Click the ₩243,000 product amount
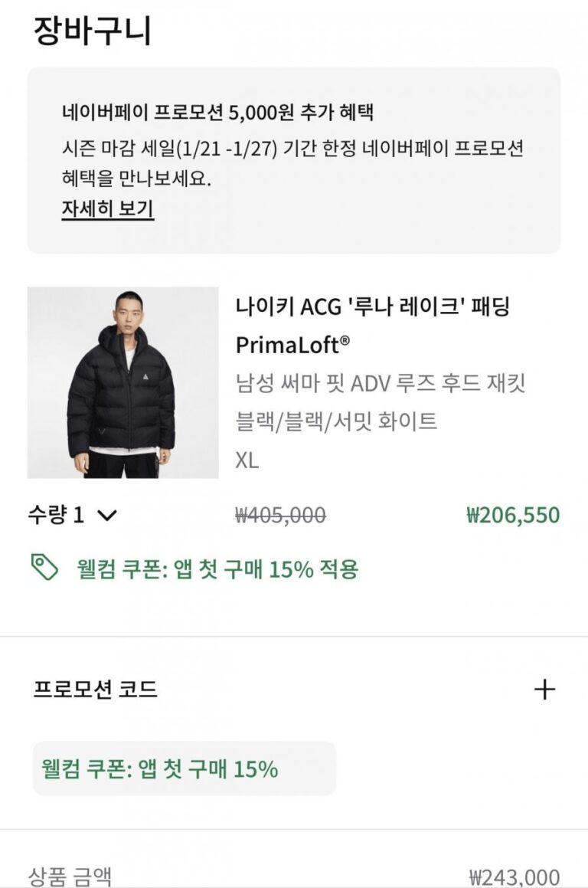The width and height of the screenshot is (588, 888). pos(514,877)
